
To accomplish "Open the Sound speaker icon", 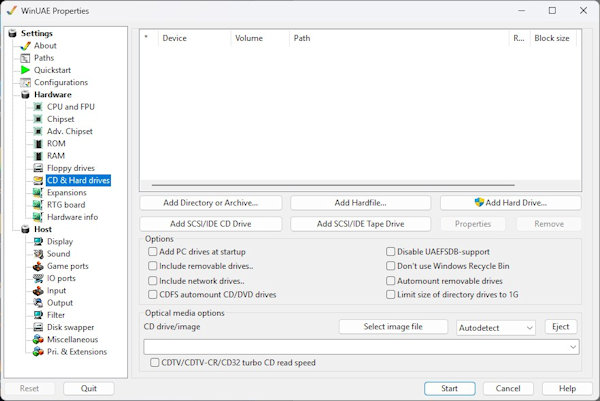I will coord(38,254).
